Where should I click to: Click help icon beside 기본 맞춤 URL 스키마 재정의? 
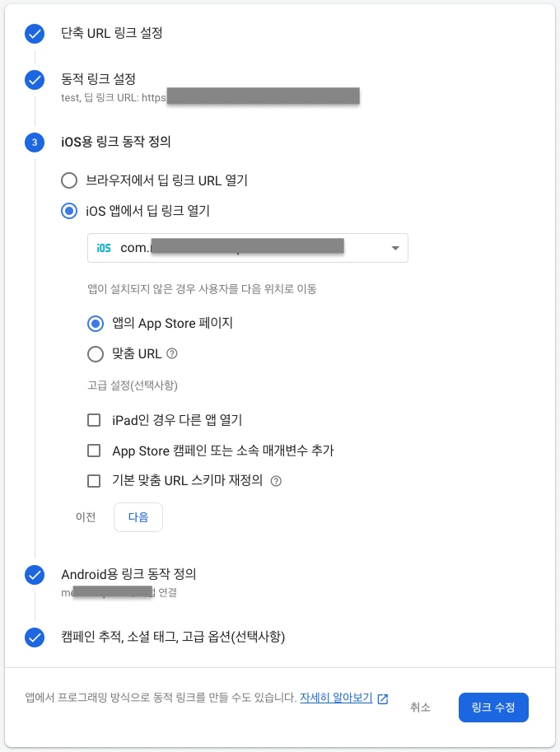click(x=276, y=481)
